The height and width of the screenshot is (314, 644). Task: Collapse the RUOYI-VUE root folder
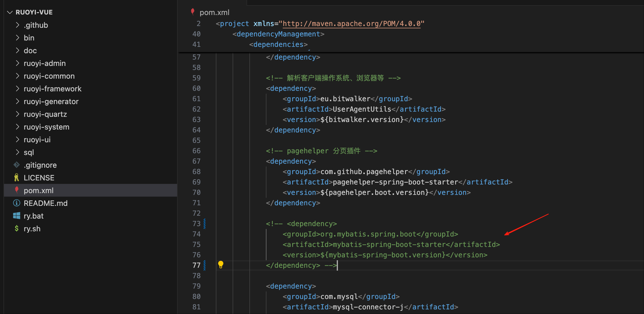click(x=10, y=12)
